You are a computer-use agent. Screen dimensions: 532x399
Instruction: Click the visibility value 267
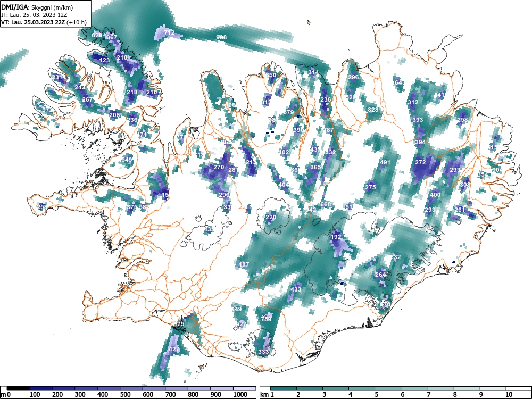click(88, 100)
